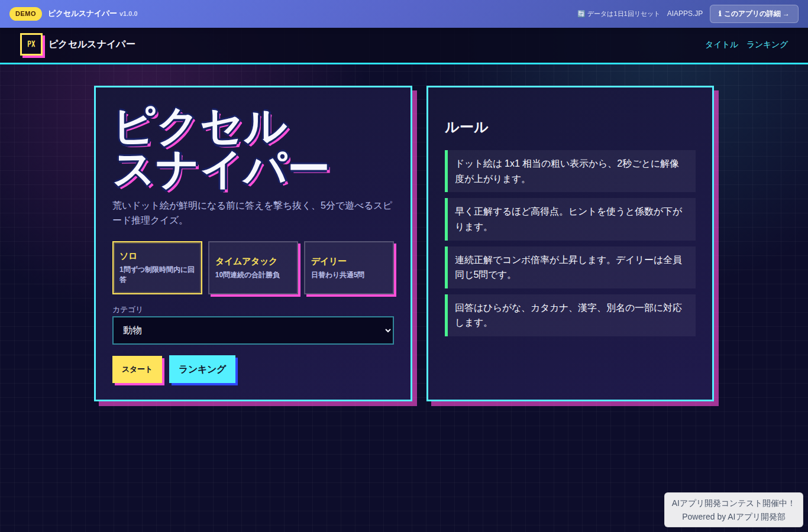Image resolution: width=808 pixels, height=532 pixels.
Task: Click the DEMO badge
Action: (25, 14)
